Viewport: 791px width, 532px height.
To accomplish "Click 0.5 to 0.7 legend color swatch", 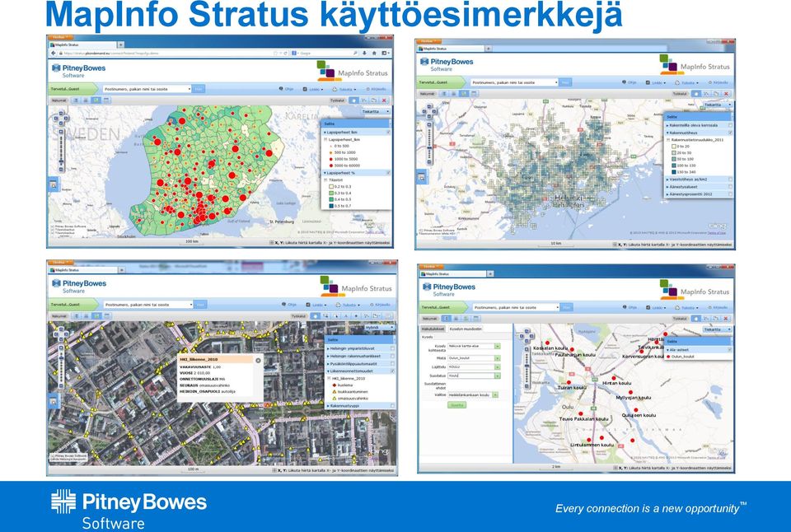I will pos(331,206).
